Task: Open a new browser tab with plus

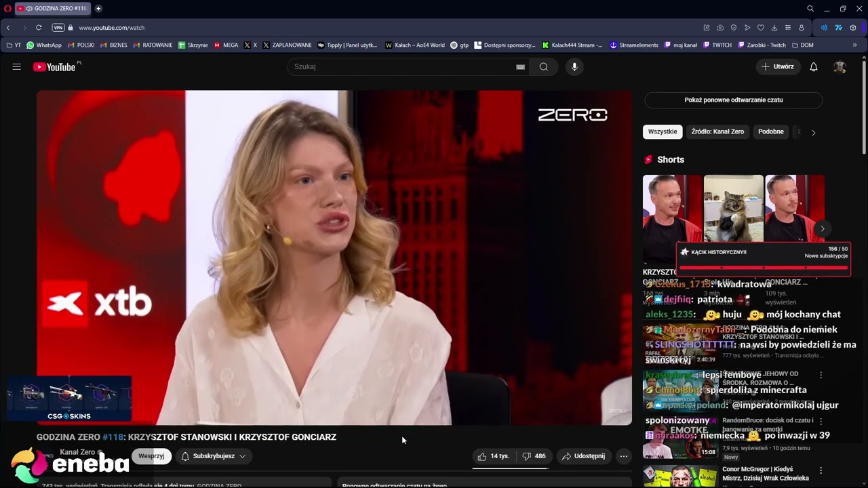Action: 98,8
